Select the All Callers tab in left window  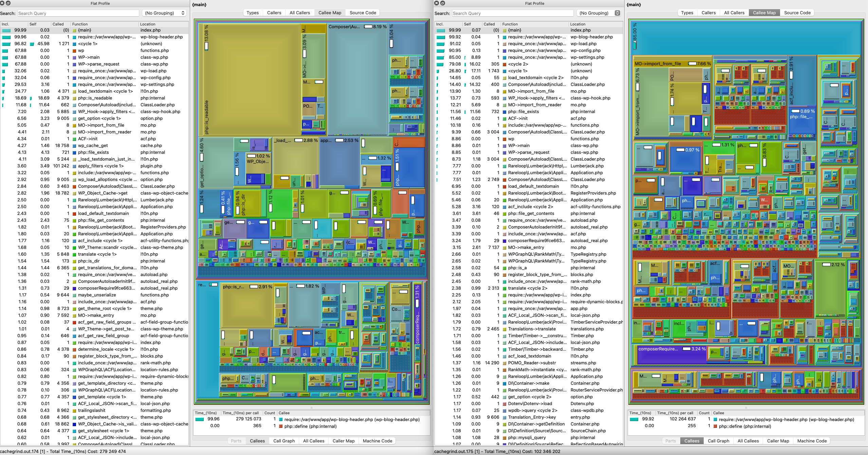[299, 13]
